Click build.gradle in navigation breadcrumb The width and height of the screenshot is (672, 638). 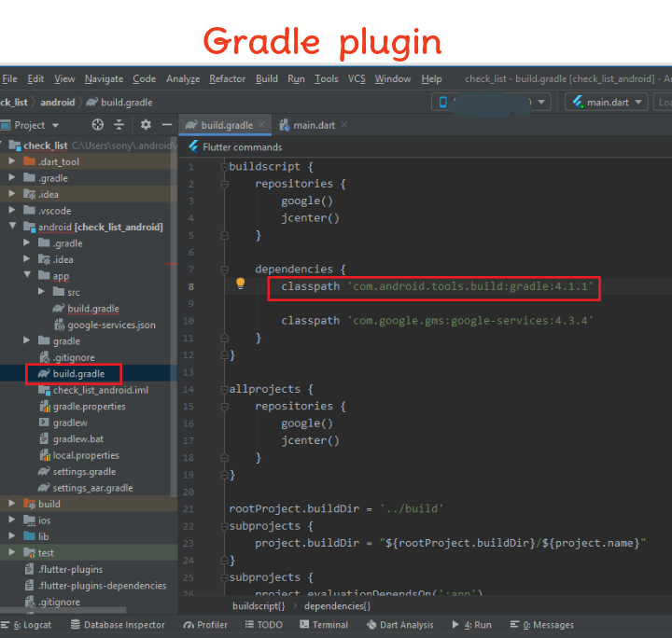119,103
